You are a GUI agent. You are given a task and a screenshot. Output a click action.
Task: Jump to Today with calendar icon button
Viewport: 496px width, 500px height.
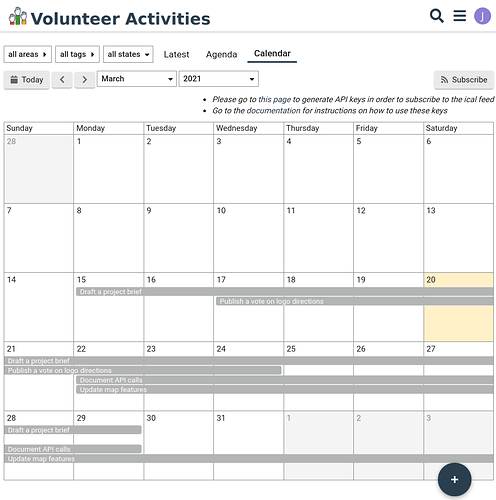pos(27,80)
